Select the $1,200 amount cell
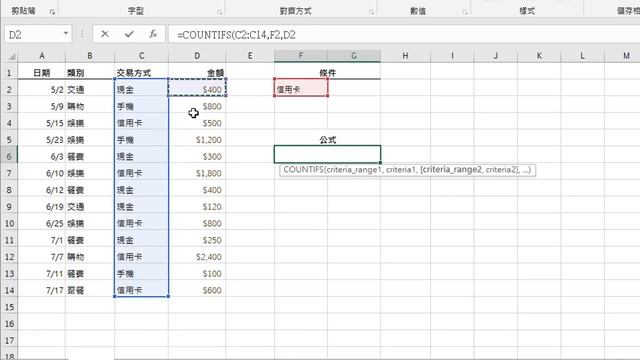The image size is (640, 360). click(x=197, y=140)
